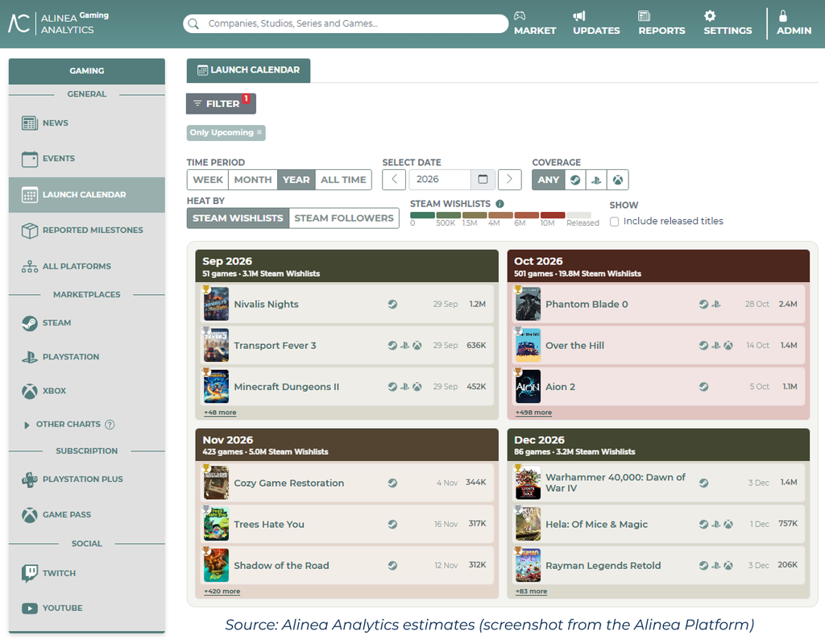Filter coverage to Xbox only

(618, 180)
